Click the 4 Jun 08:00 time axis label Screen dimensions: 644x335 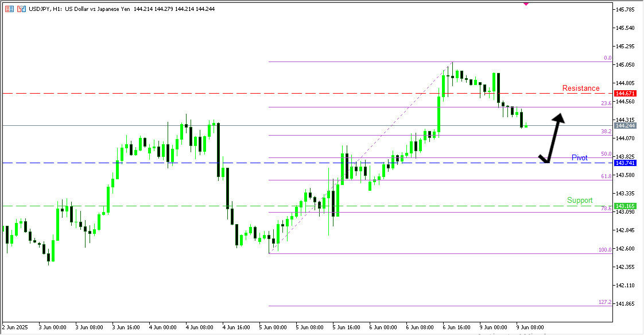click(200, 327)
